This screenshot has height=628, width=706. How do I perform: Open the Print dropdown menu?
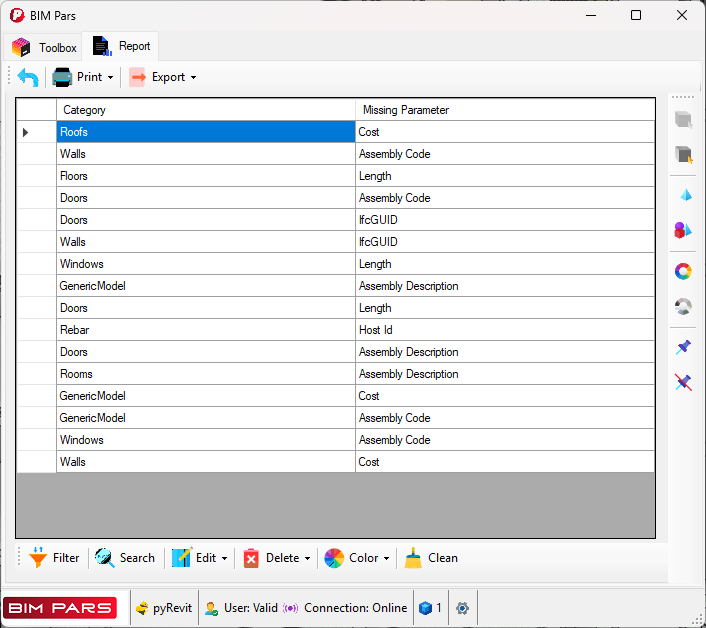pyautogui.click(x=84, y=77)
